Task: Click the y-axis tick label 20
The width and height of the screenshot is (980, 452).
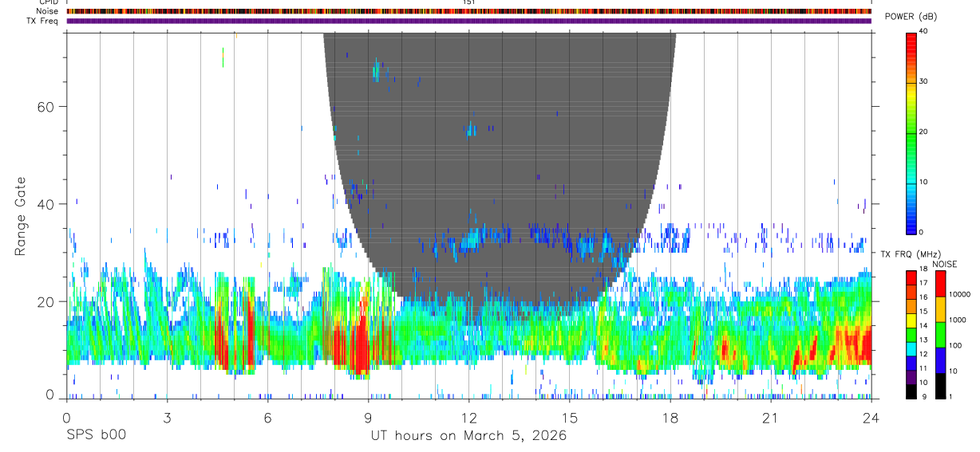Action: [x=46, y=301]
